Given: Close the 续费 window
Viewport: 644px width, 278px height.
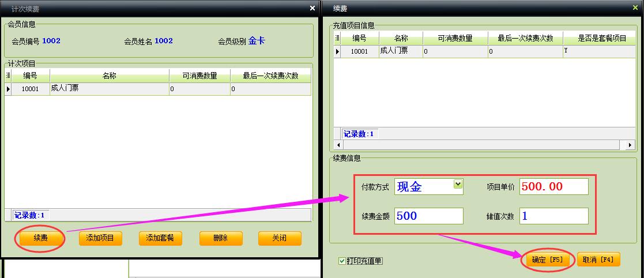Looking at the screenshot, I should click(x=636, y=8).
